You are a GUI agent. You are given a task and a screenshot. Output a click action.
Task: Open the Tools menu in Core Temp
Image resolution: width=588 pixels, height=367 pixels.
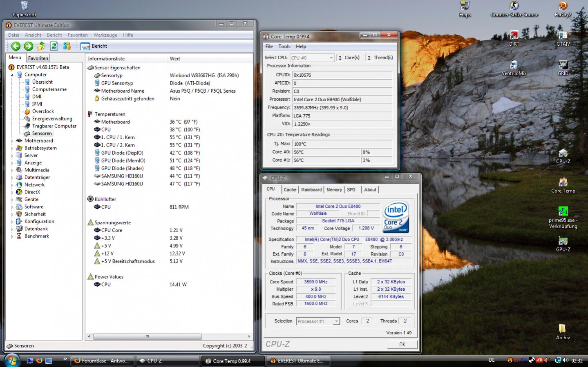point(284,47)
